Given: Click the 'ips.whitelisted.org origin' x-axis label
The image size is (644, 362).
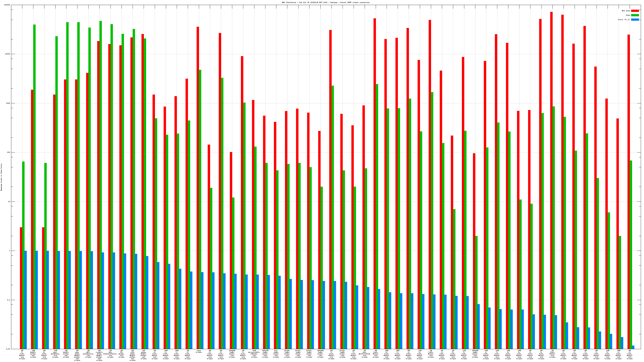Looking at the screenshot, I should tap(364, 354).
